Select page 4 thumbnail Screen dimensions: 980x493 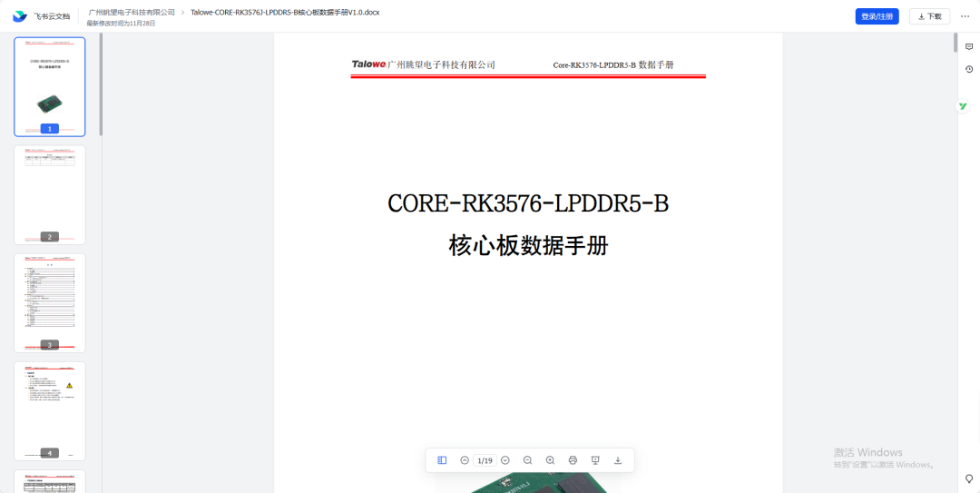(50, 411)
